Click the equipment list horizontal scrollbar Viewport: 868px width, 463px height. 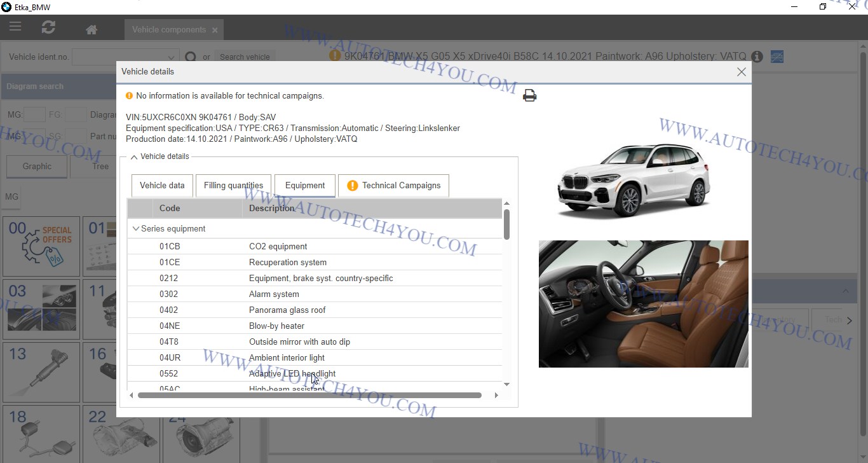click(309, 396)
